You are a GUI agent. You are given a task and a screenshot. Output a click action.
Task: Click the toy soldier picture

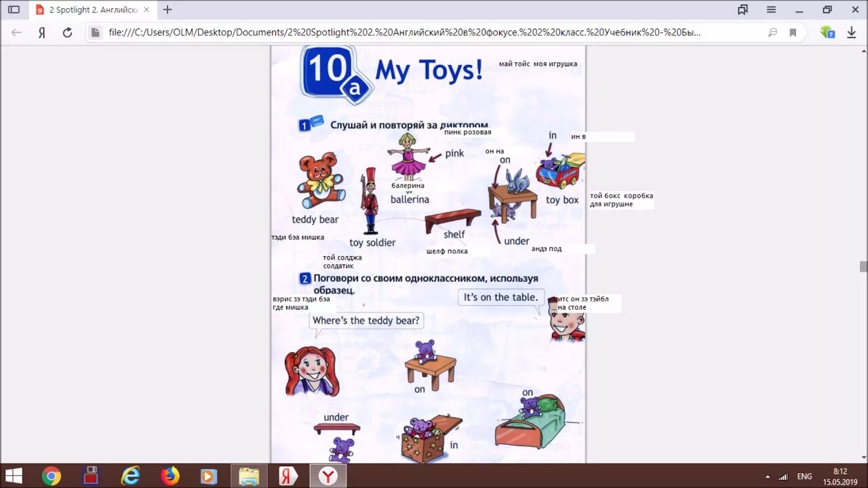point(370,201)
